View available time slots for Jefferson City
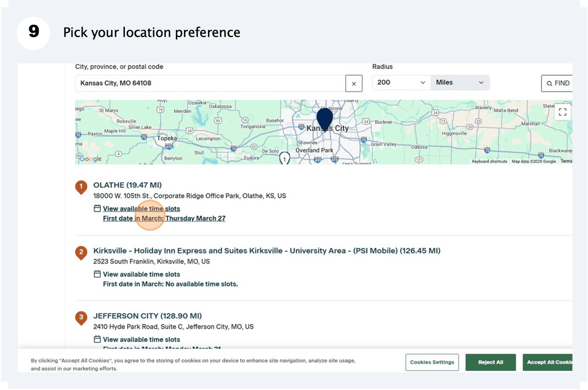Image resolution: width=588 pixels, height=390 pixels. 141,340
